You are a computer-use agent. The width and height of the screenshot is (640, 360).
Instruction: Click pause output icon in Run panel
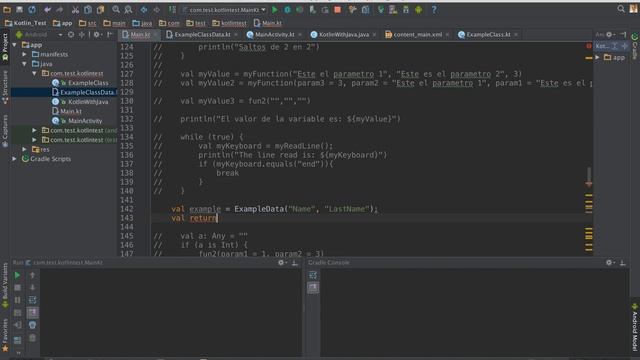pyautogui.click(x=17, y=300)
